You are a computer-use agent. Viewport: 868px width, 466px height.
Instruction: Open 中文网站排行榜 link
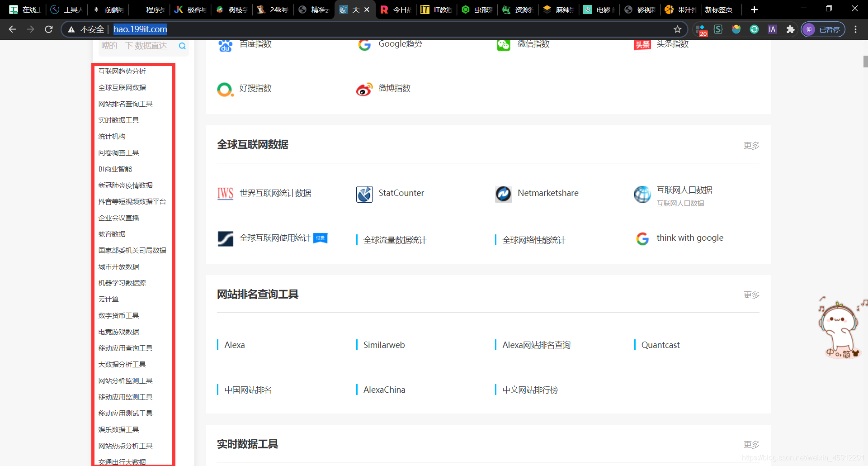(530, 390)
